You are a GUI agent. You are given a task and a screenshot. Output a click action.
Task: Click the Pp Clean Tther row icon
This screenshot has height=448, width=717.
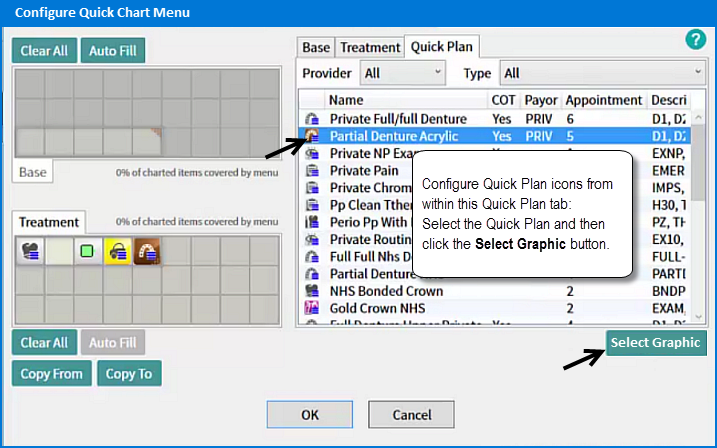pyautogui.click(x=312, y=205)
